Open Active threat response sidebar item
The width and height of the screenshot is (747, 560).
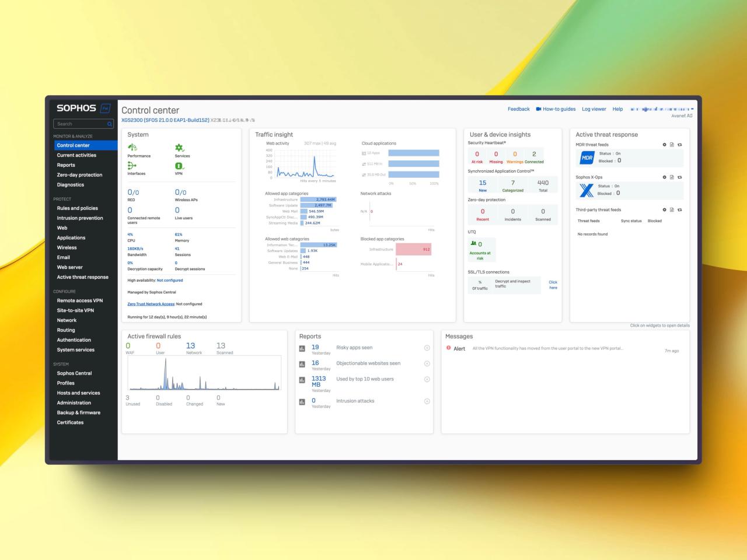pos(83,277)
